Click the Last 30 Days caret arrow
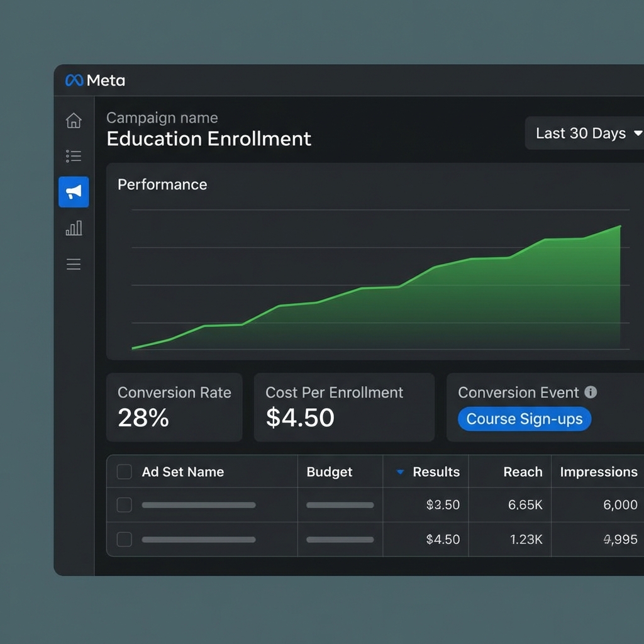Screen dimensions: 644x644 point(637,133)
